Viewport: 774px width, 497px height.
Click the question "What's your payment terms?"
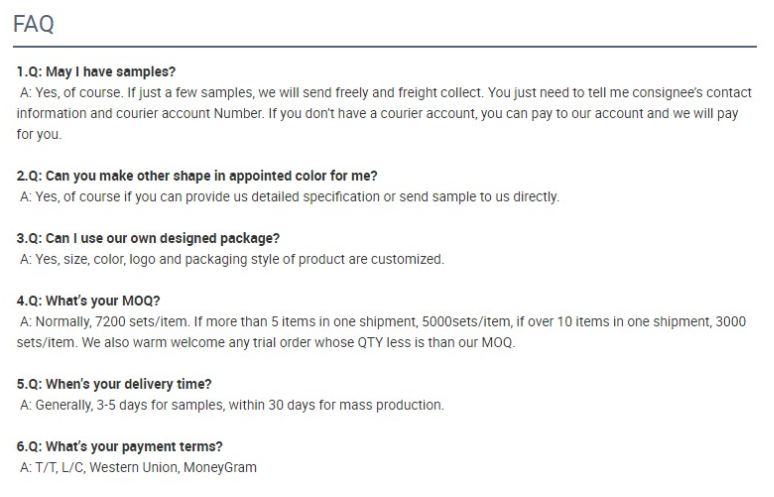coord(120,446)
